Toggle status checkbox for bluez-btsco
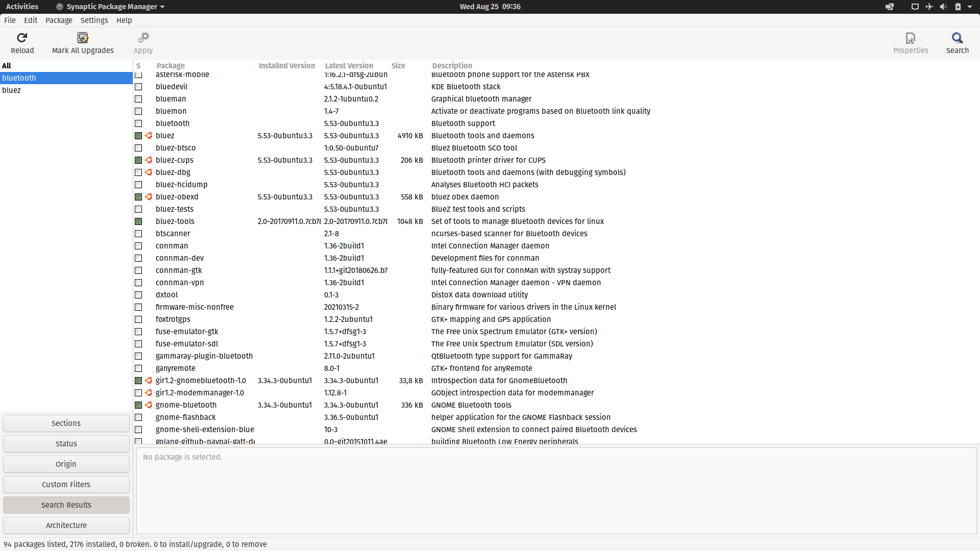 coord(138,148)
